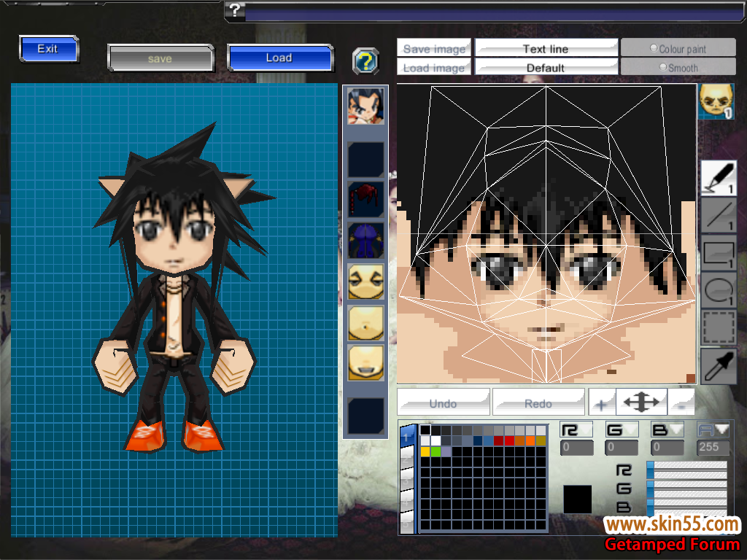Open the R channel dropdown arrow

(x=586, y=429)
